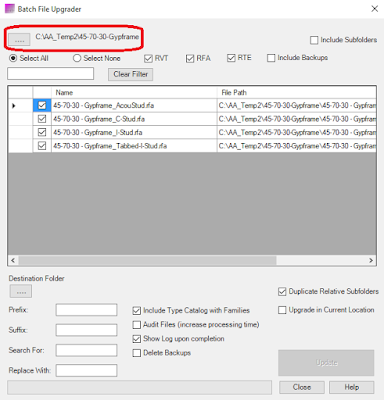Click the horizontal scrollbar left arrow

[13, 260]
